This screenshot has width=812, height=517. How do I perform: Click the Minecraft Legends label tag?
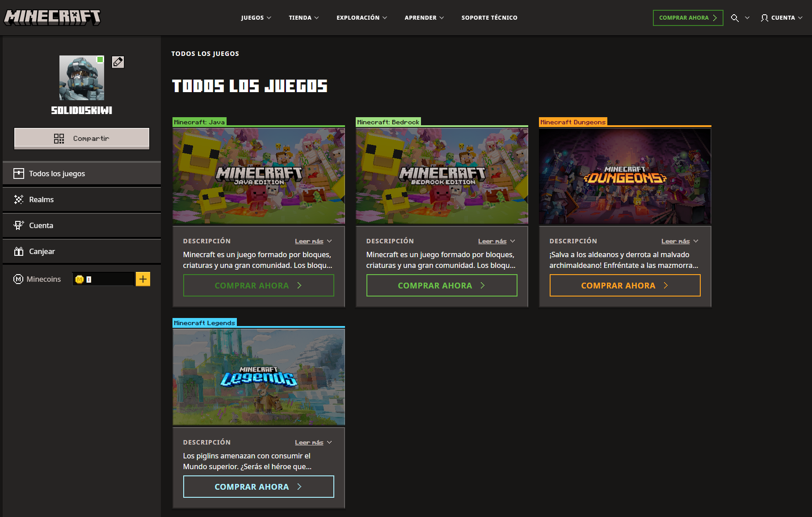204,323
